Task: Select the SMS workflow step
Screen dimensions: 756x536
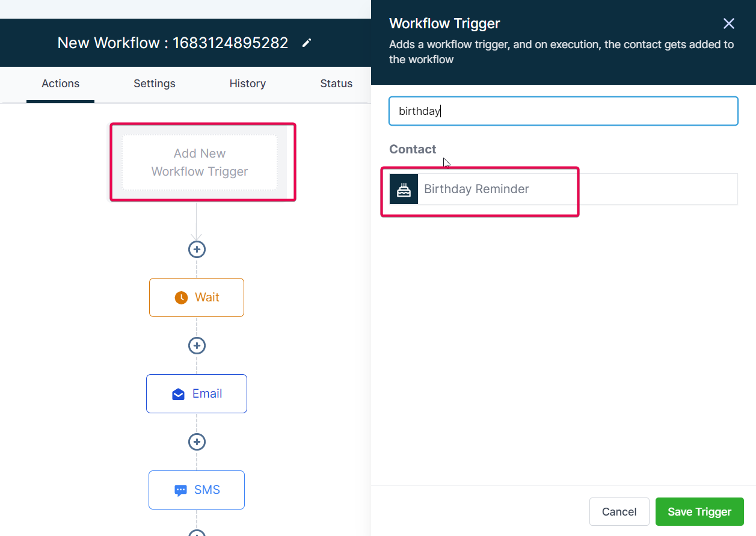Action: 197,490
